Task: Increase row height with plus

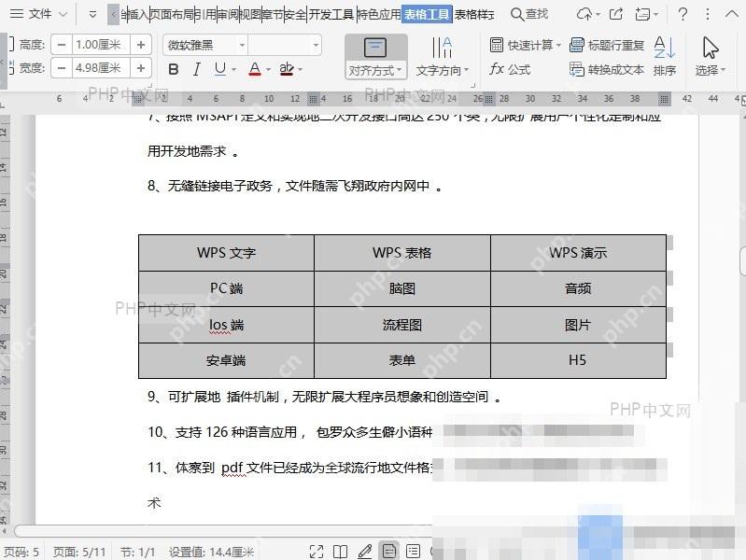Action: [x=141, y=45]
